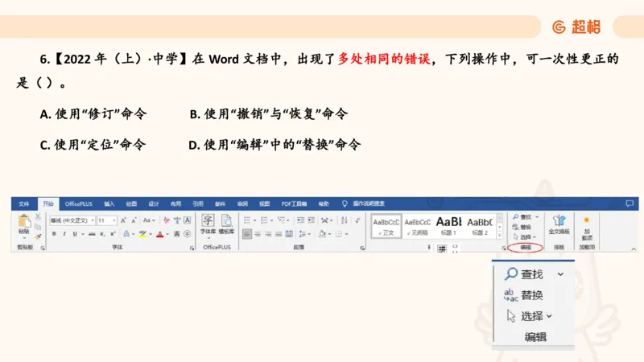This screenshot has height=362, width=644.
Task: Switch to the 引用 References tab
Action: pos(198,204)
